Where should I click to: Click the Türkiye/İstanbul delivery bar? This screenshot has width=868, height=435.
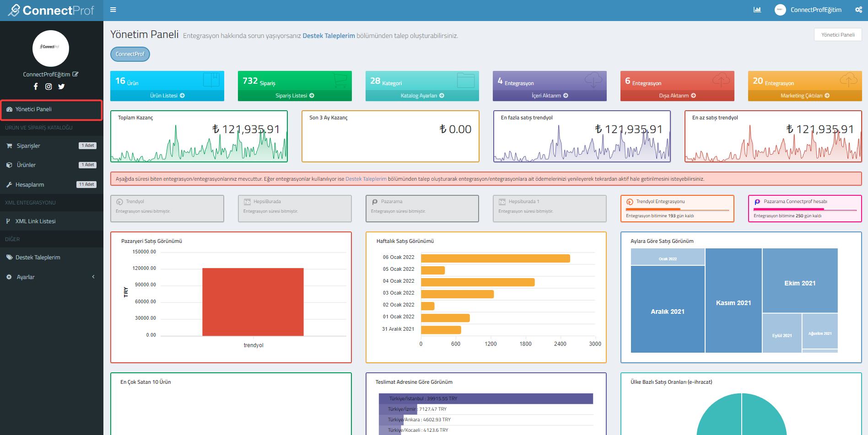tap(486, 398)
